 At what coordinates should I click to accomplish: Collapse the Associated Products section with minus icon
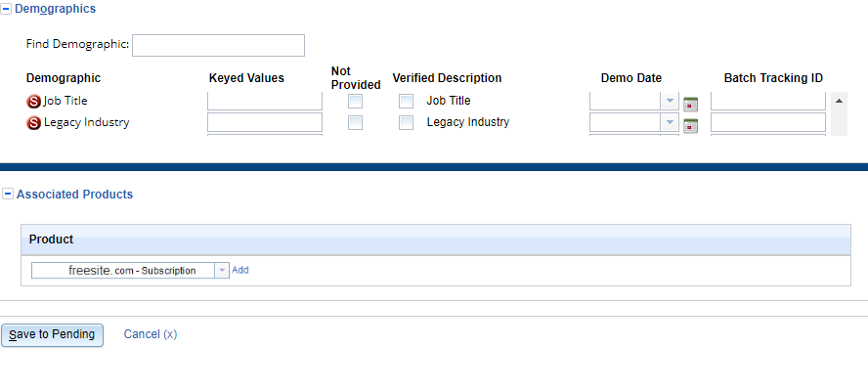[8, 195]
